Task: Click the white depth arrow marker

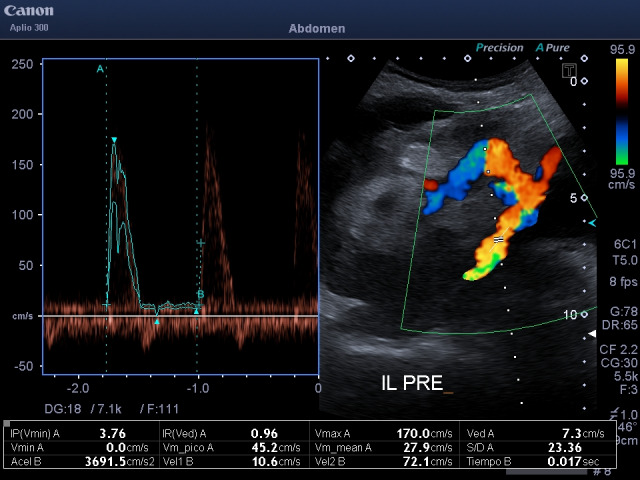Action: click(592, 332)
